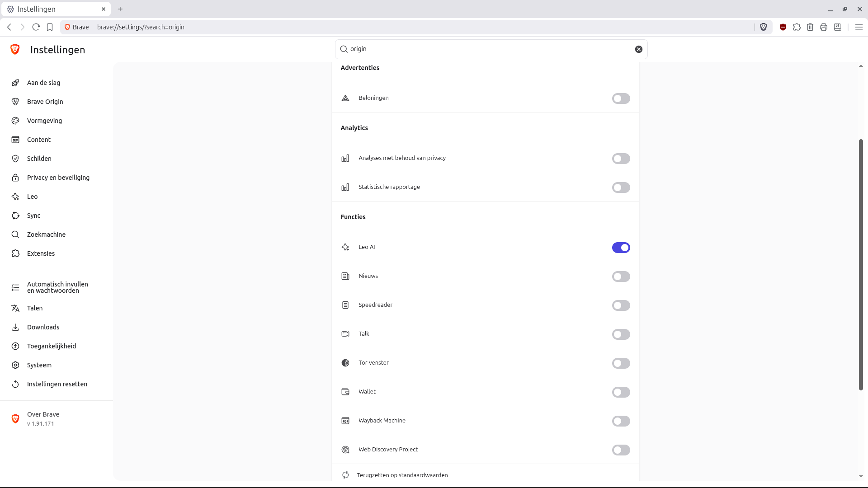Click the Leo AI star icon in Functies

(345, 247)
